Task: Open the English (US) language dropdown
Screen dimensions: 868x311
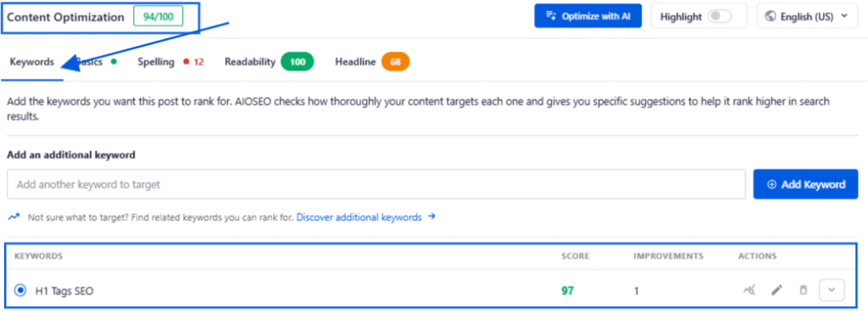Action: tap(807, 17)
